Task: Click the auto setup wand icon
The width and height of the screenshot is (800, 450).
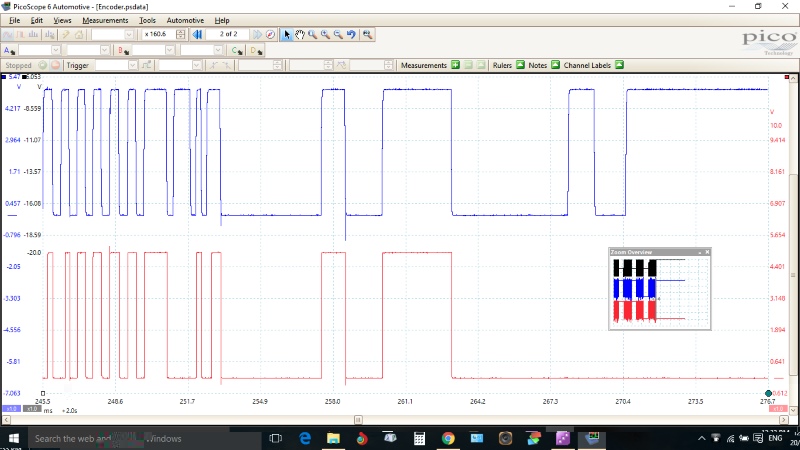Action: click(x=66, y=34)
